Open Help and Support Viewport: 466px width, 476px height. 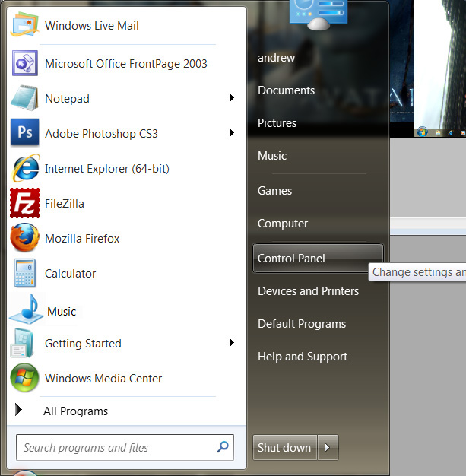pos(303,357)
